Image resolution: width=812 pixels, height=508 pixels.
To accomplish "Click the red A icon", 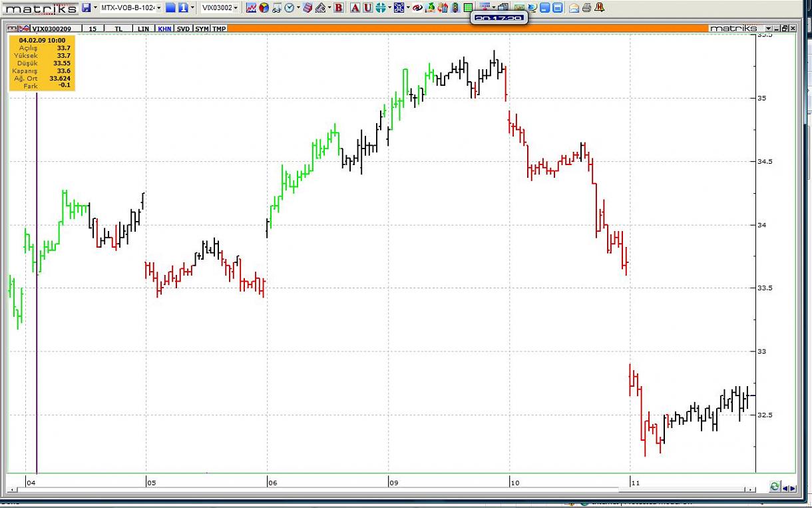I will (355, 7).
